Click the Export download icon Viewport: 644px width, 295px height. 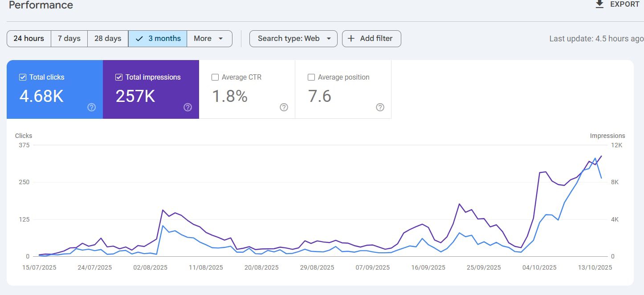point(599,4)
